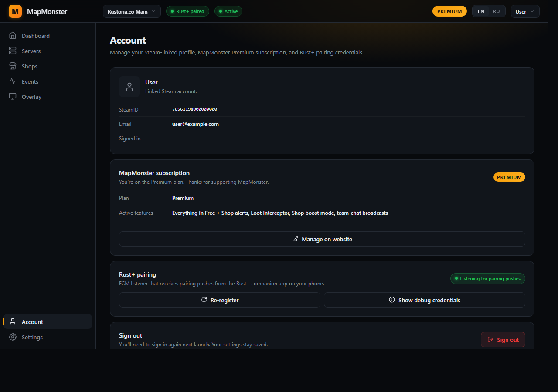Click the Linked Steam account. text
The height and width of the screenshot is (392, 558).
pyautogui.click(x=171, y=91)
